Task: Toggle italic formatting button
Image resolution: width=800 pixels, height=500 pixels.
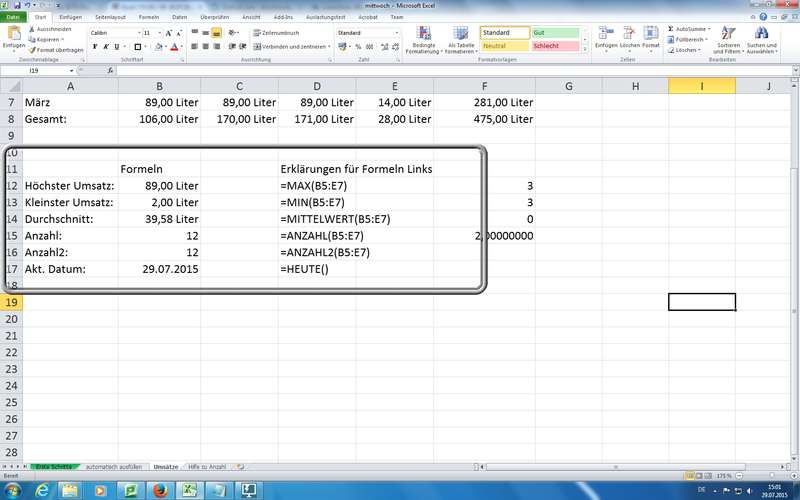Action: pyautogui.click(x=104, y=46)
